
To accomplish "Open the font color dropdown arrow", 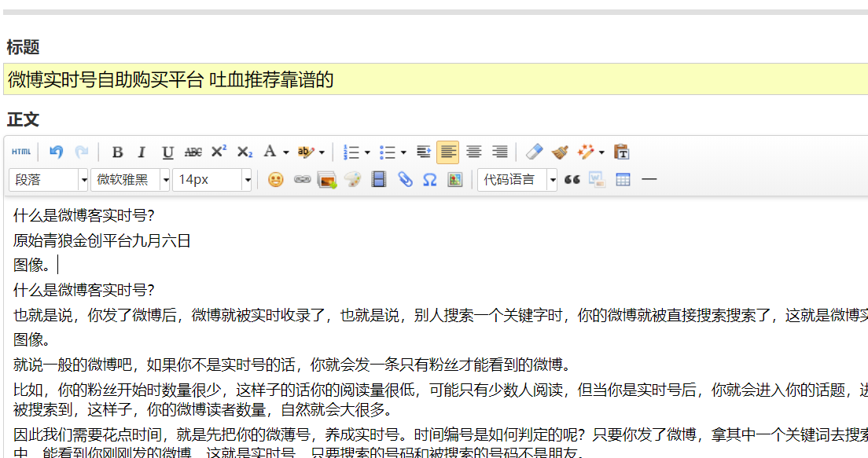I will click(285, 152).
